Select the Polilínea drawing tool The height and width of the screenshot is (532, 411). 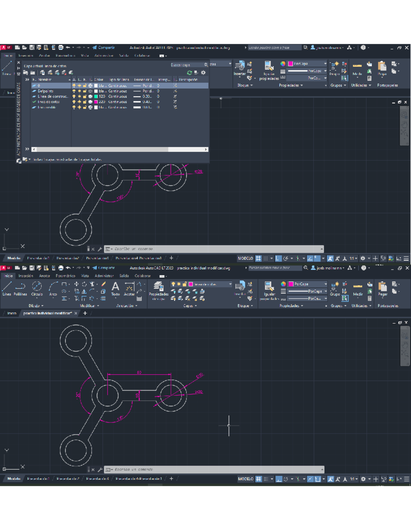[20, 288]
